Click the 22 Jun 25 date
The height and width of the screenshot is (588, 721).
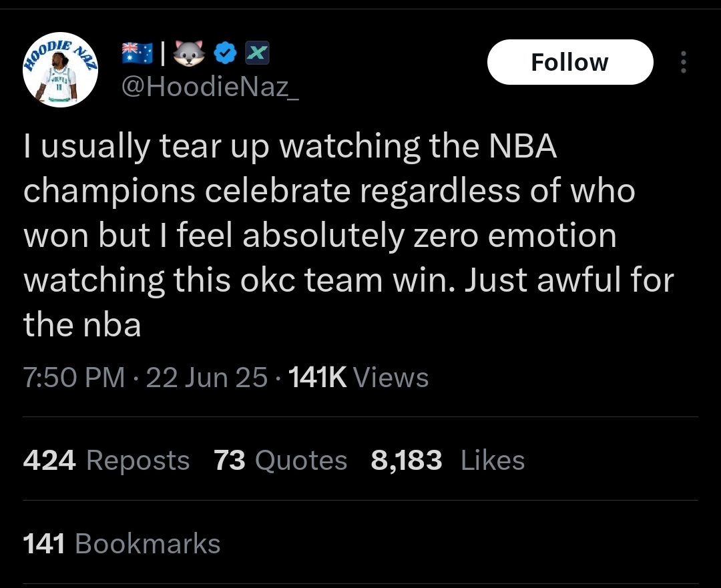pyautogui.click(x=206, y=378)
